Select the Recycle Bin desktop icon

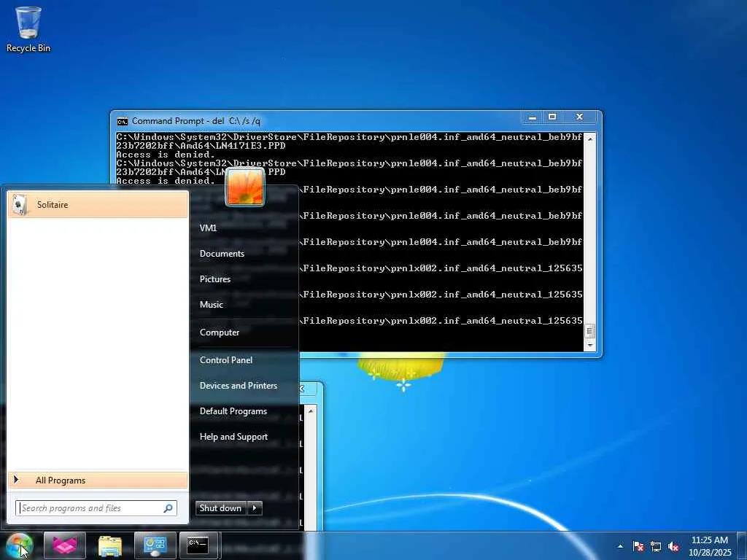point(28,29)
